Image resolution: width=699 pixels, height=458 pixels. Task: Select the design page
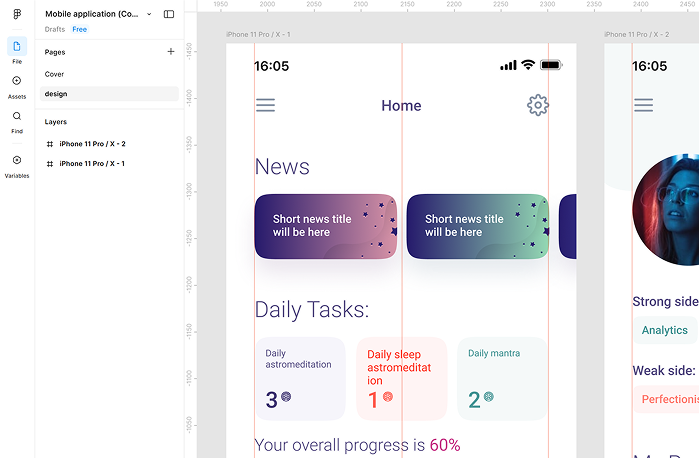click(56, 94)
